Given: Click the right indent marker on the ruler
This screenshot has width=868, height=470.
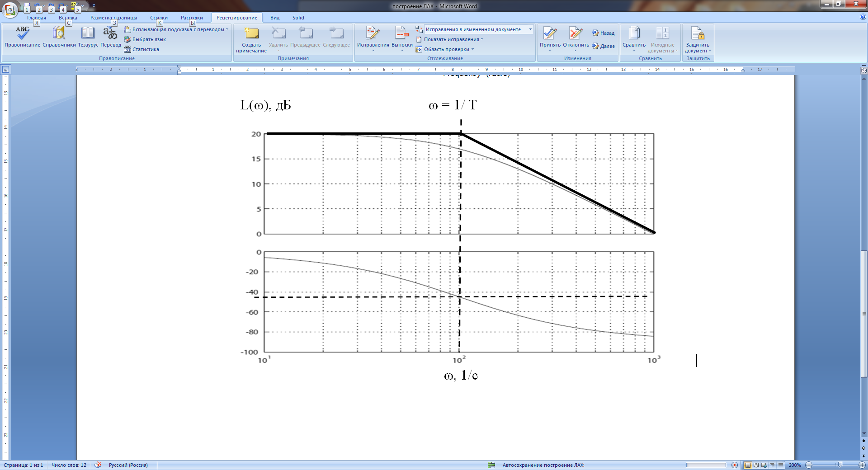Looking at the screenshot, I should 743,70.
